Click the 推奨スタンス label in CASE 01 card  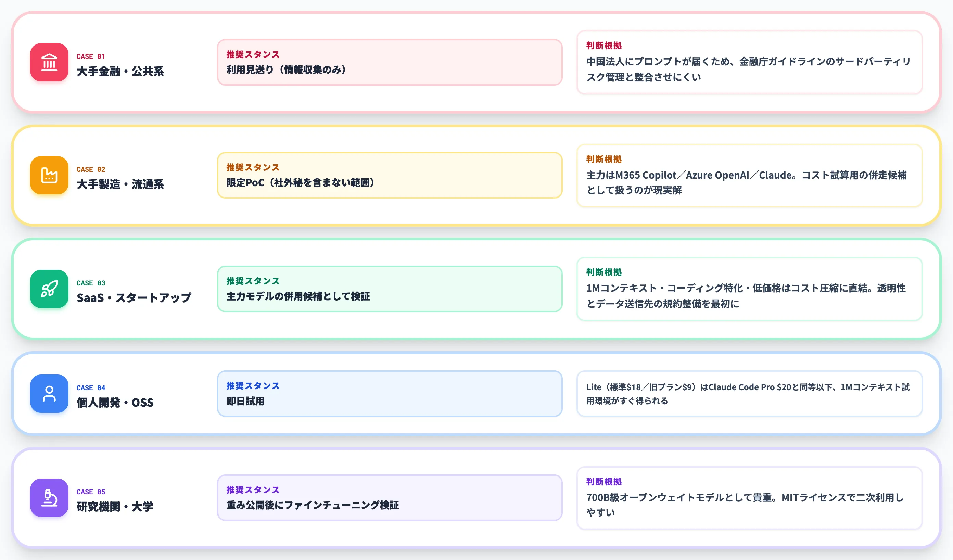click(x=253, y=54)
